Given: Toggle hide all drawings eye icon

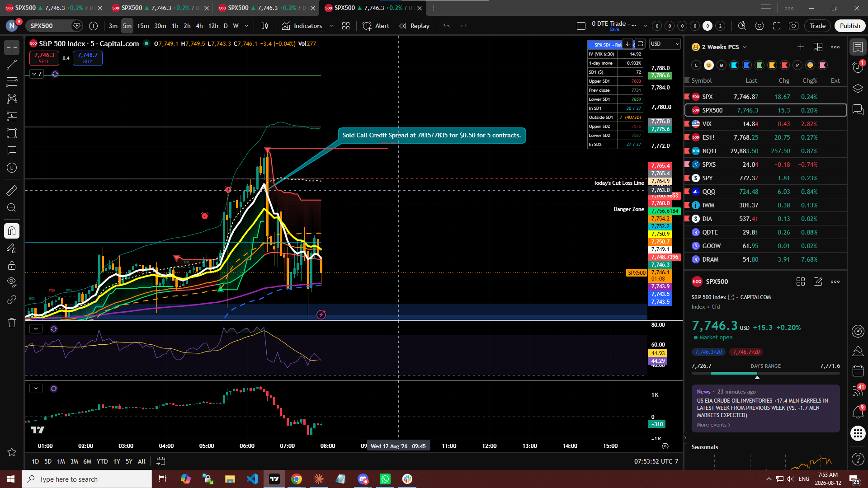Looking at the screenshot, I should (x=12, y=282).
